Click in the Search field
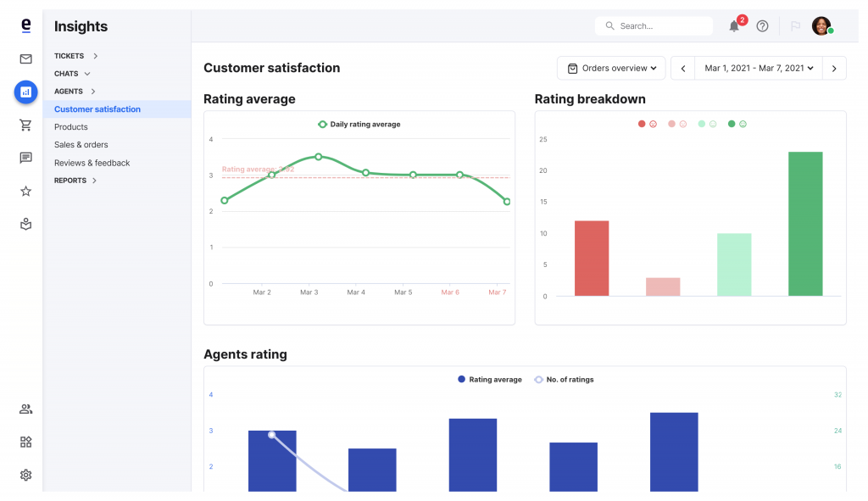 pyautogui.click(x=654, y=26)
